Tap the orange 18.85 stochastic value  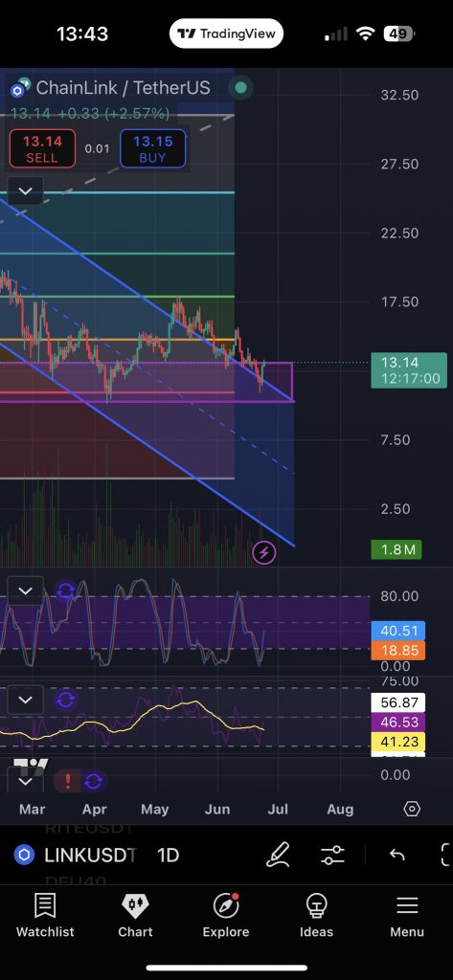pyautogui.click(x=398, y=651)
